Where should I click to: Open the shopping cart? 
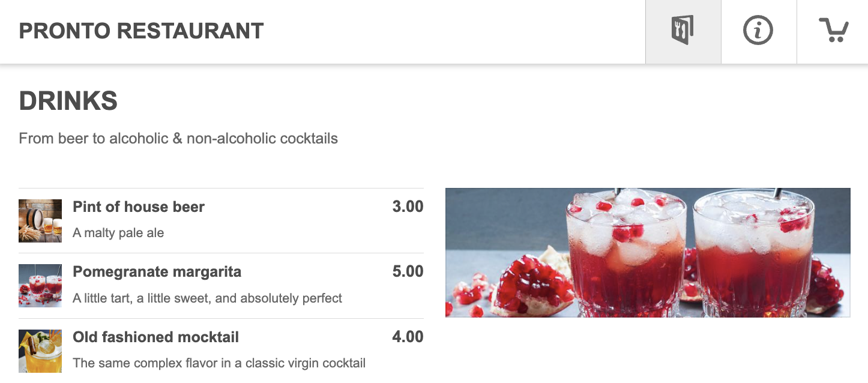click(833, 31)
